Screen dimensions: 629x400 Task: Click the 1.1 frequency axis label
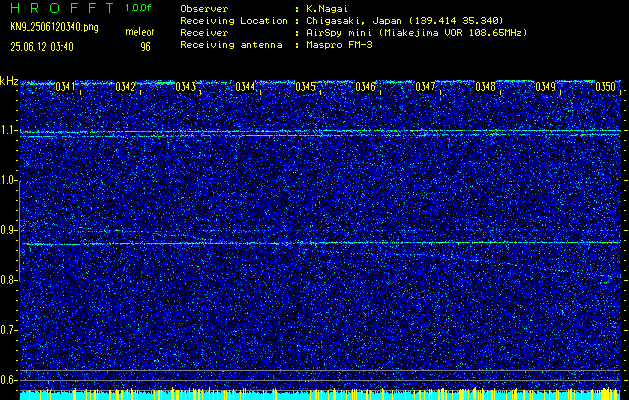[x=7, y=131]
